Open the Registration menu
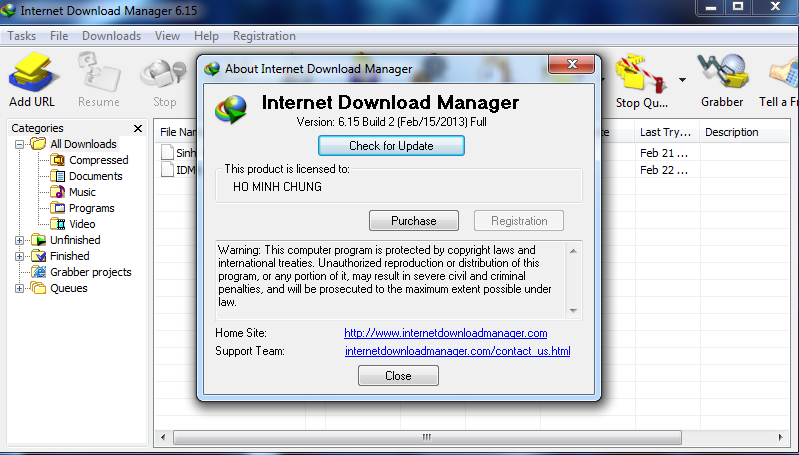The width and height of the screenshot is (799, 455). (x=264, y=36)
